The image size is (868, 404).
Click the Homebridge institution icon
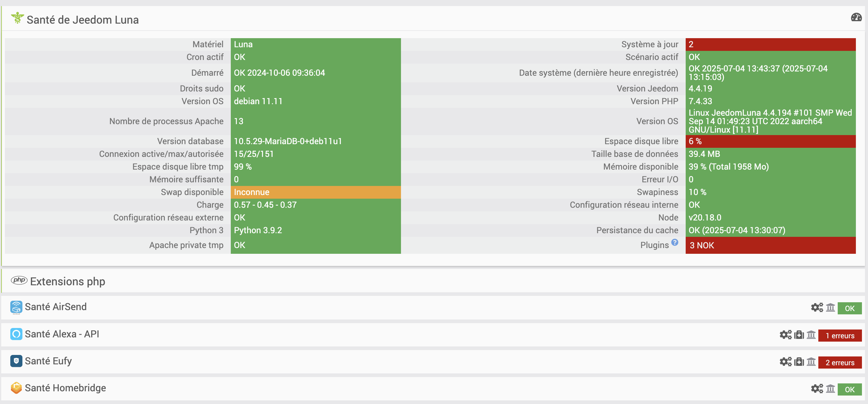coord(830,389)
